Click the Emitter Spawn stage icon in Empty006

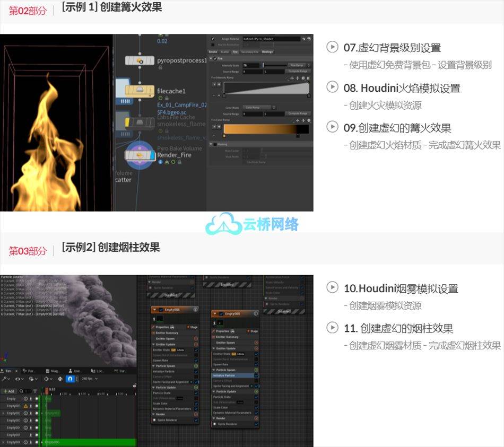[196, 339]
